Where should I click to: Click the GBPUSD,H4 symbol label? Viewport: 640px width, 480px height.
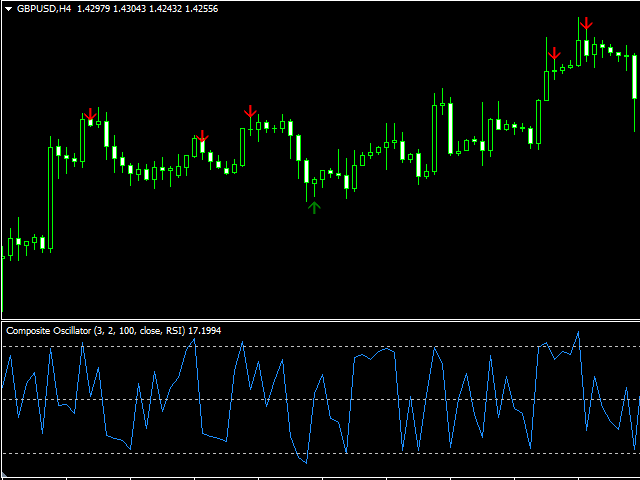tap(44, 9)
